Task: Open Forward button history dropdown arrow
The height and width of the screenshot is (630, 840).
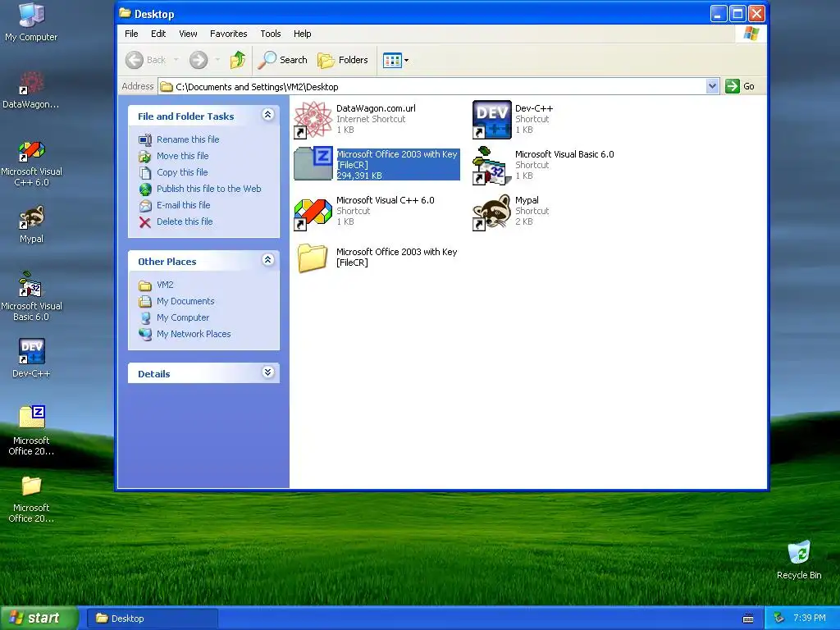Action: tap(217, 59)
